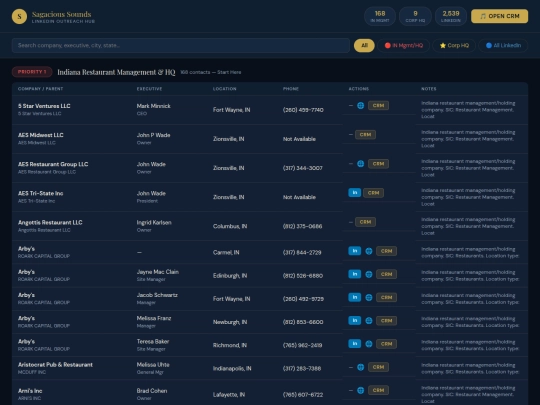
Task: Click CRM button for AES Restaurant Group LLC
Action: [378, 164]
